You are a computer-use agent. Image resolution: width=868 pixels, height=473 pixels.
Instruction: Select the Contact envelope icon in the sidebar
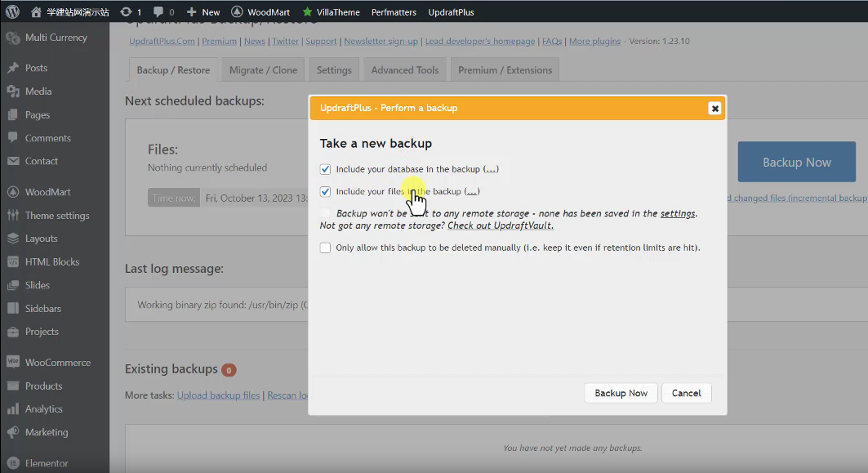[13, 161]
